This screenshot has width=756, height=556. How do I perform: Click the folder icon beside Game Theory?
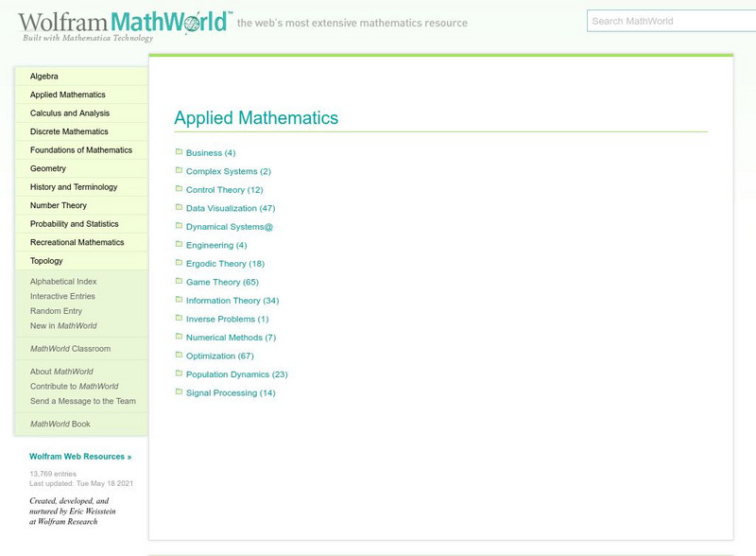point(179,282)
